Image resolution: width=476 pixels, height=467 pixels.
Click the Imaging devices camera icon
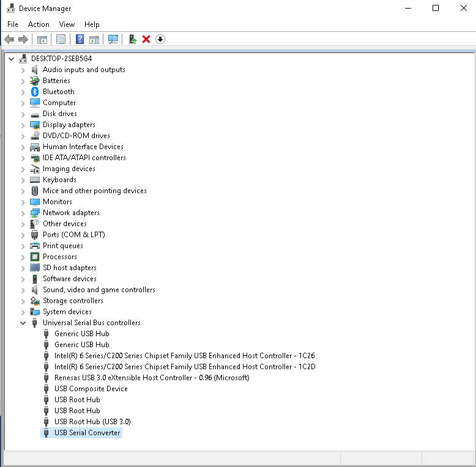[x=35, y=169]
